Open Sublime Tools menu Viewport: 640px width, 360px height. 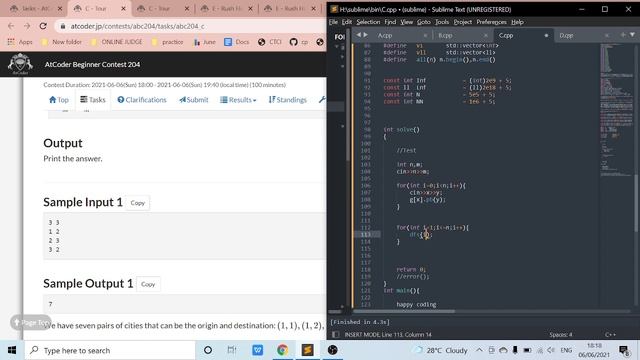(442, 22)
